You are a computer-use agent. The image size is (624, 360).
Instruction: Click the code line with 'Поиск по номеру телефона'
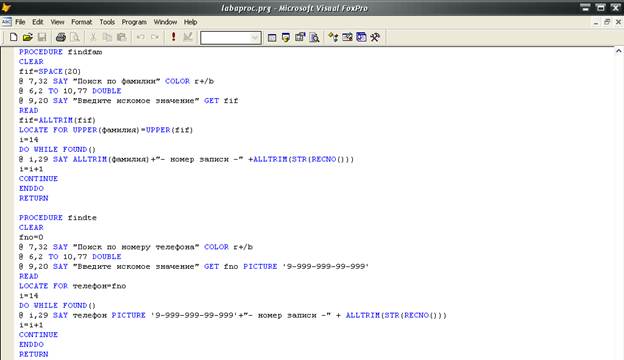[136, 247]
